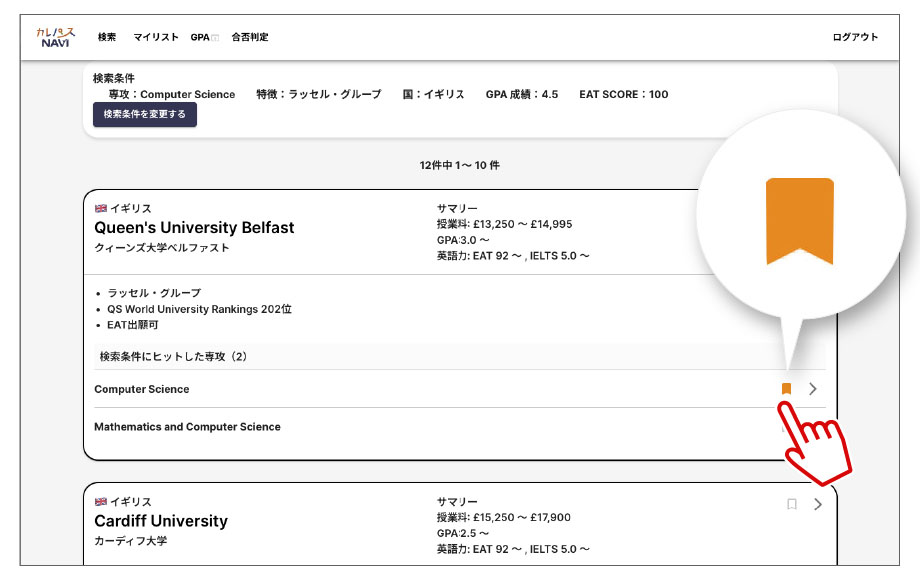The image size is (920, 580).
Task: Select the Mathematics and Computer Science row
Action: point(187,427)
